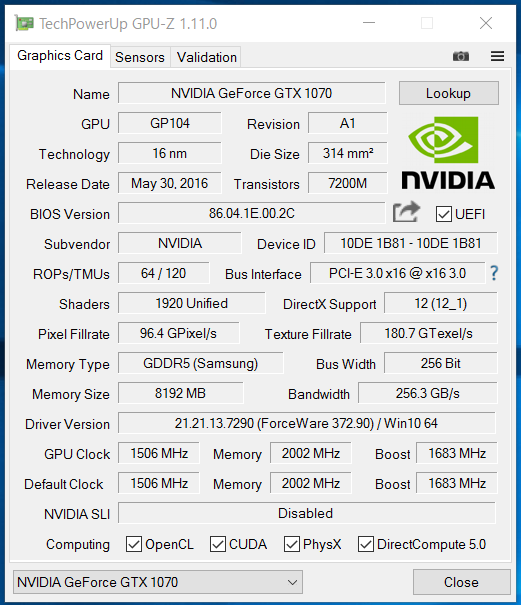Viewport: 521px width, 605px height.
Task: Click the BIOS Version field
Action: [252, 213]
